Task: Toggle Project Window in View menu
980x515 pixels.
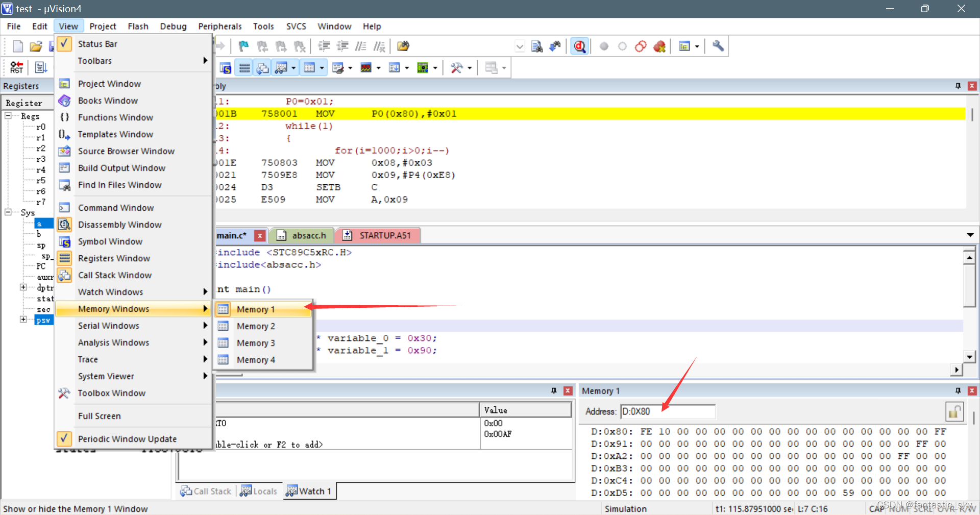Action: (133, 84)
